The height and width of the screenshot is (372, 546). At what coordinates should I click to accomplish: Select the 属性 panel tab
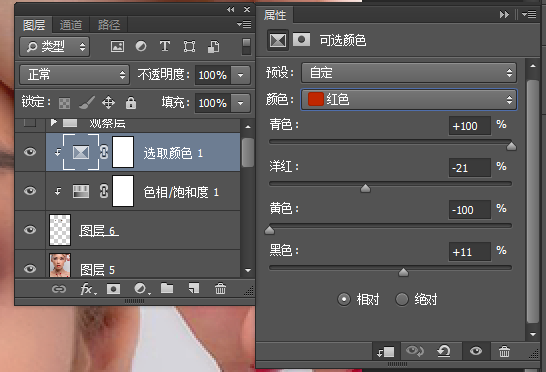click(275, 15)
